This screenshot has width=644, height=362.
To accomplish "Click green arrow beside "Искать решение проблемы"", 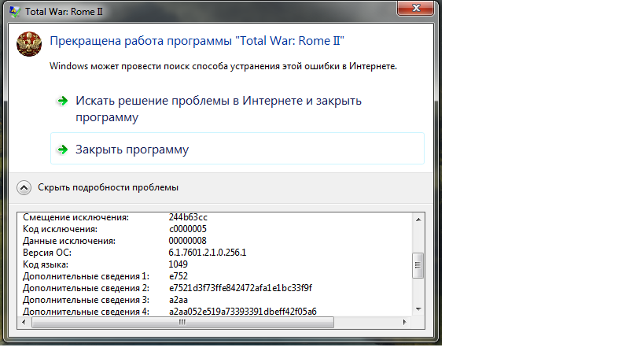I will 62,101.
